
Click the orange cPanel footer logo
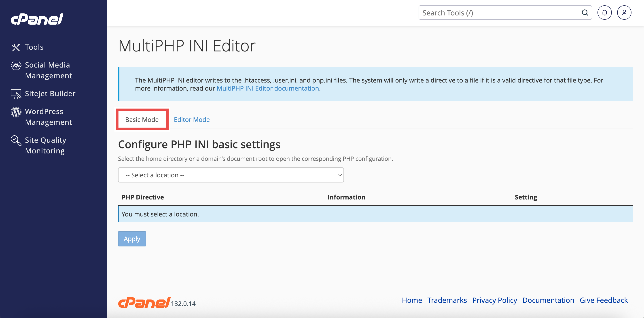click(x=144, y=303)
